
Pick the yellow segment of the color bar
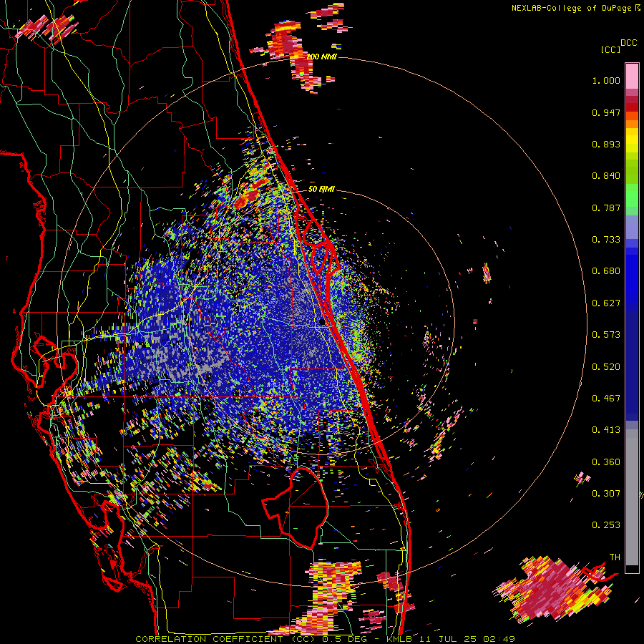(632, 140)
